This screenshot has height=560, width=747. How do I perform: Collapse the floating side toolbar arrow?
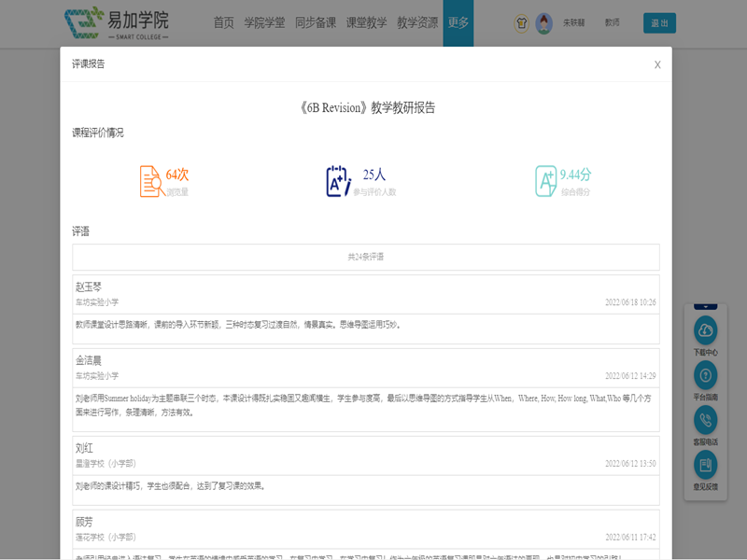coord(705,306)
